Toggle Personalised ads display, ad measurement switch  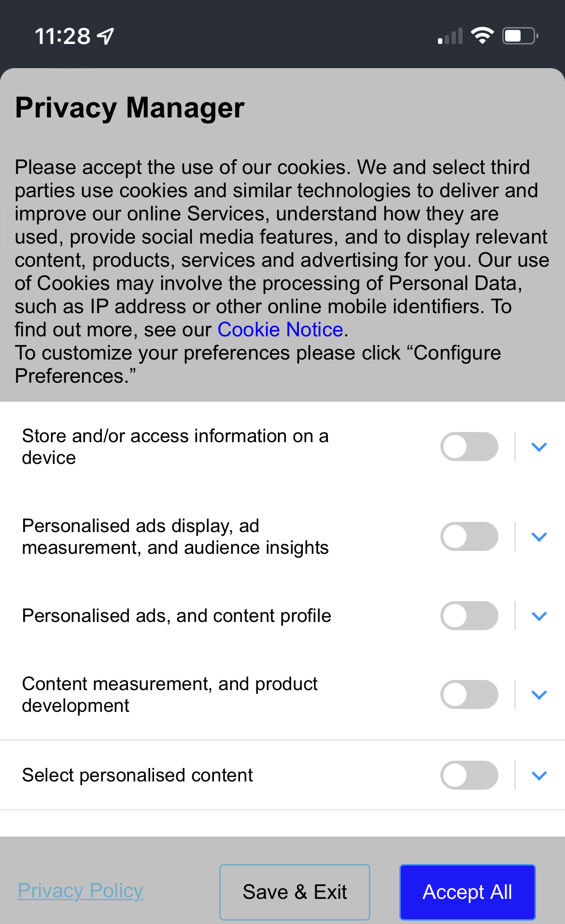[x=469, y=536]
